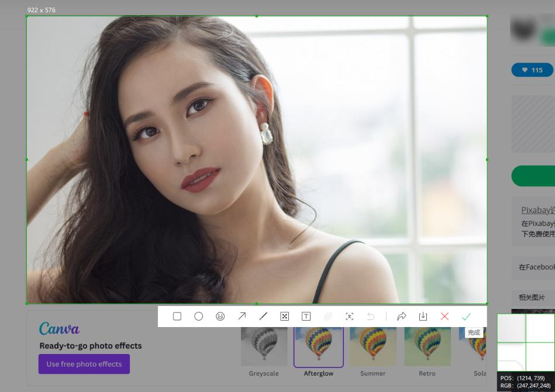Click the top-center selection edge handle
555x392 pixels.
257,16
